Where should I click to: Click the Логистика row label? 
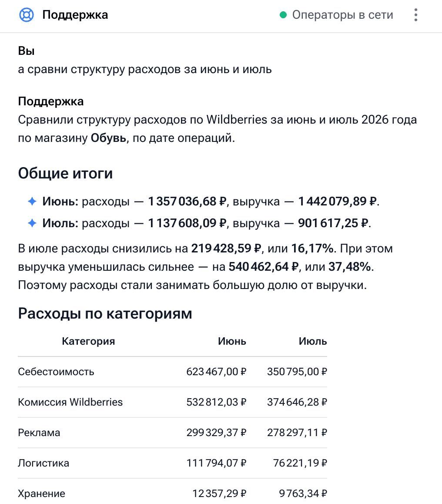click(x=44, y=463)
